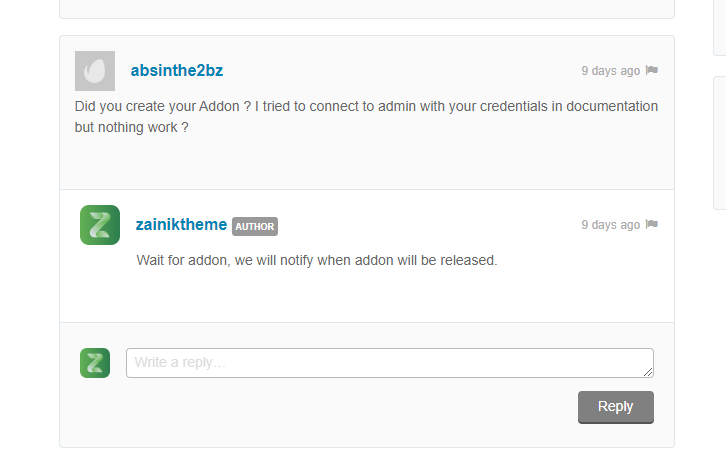This screenshot has height=463, width=726.
Task: Flag zainiktheme's author reply
Action: tap(651, 225)
